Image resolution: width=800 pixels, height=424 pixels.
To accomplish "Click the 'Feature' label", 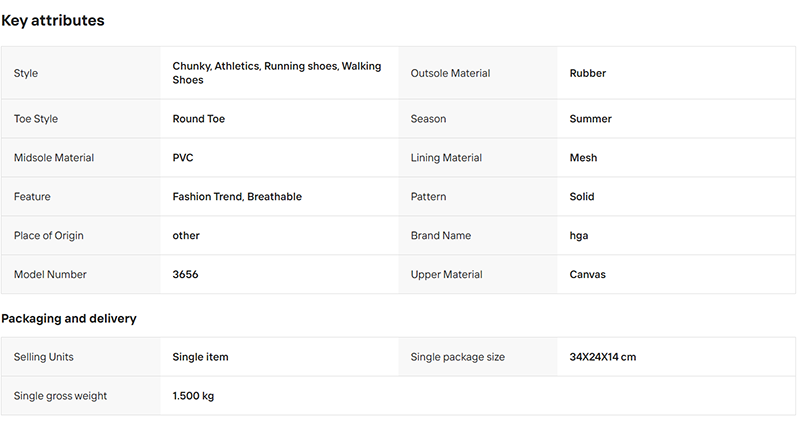I will tap(32, 196).
